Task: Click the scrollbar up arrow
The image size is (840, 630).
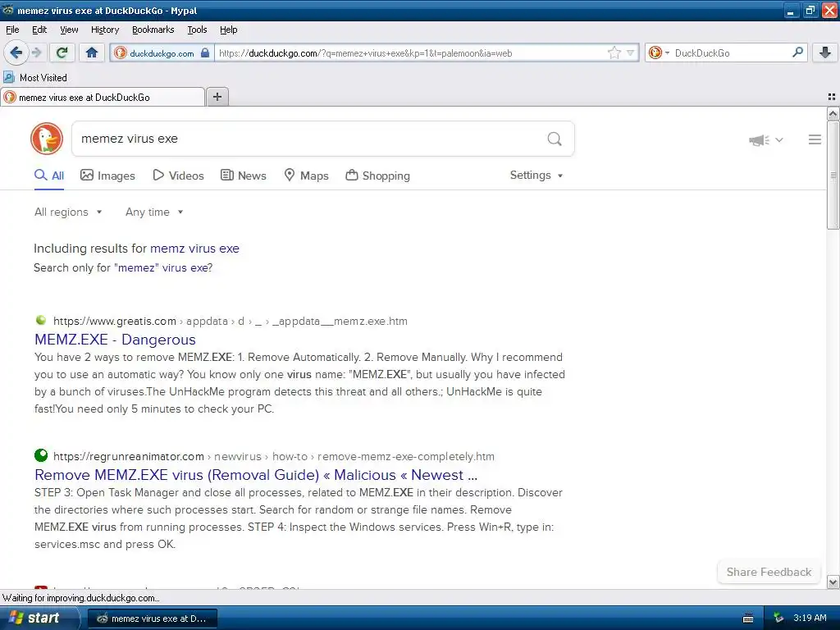Action: (x=833, y=113)
